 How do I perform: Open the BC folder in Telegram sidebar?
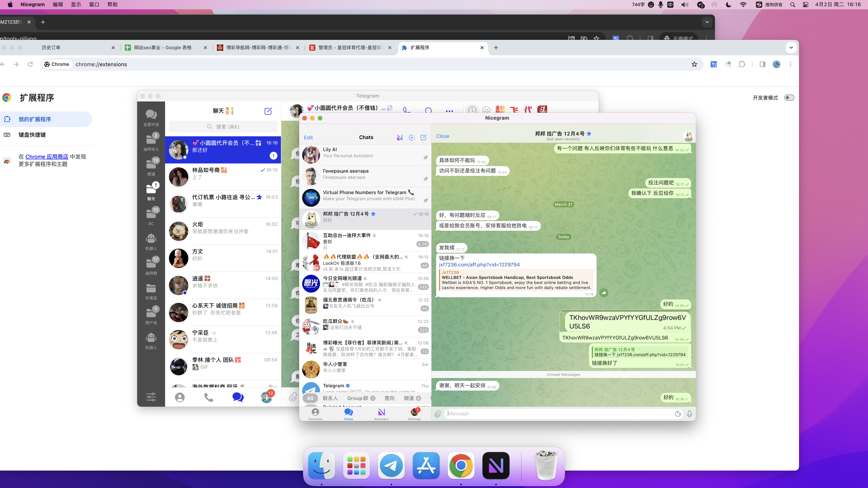tap(151, 217)
